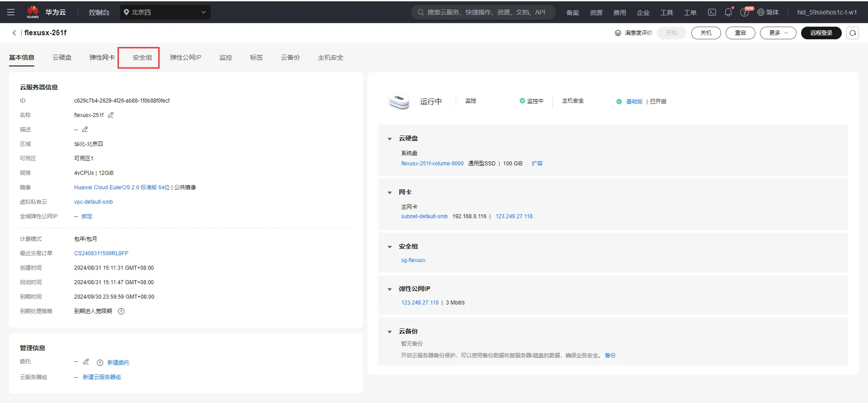Edit the server name flexusx-251f
Screen dimensions: 868x403
click(x=111, y=115)
